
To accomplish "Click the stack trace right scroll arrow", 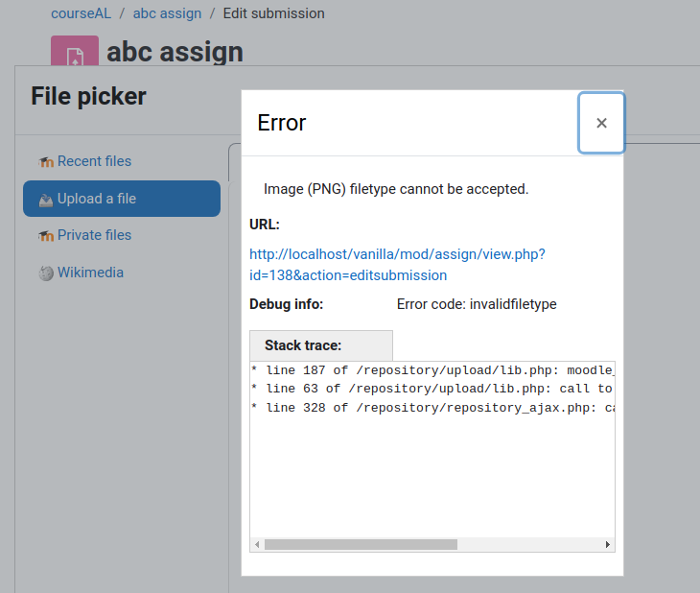I will coord(608,544).
